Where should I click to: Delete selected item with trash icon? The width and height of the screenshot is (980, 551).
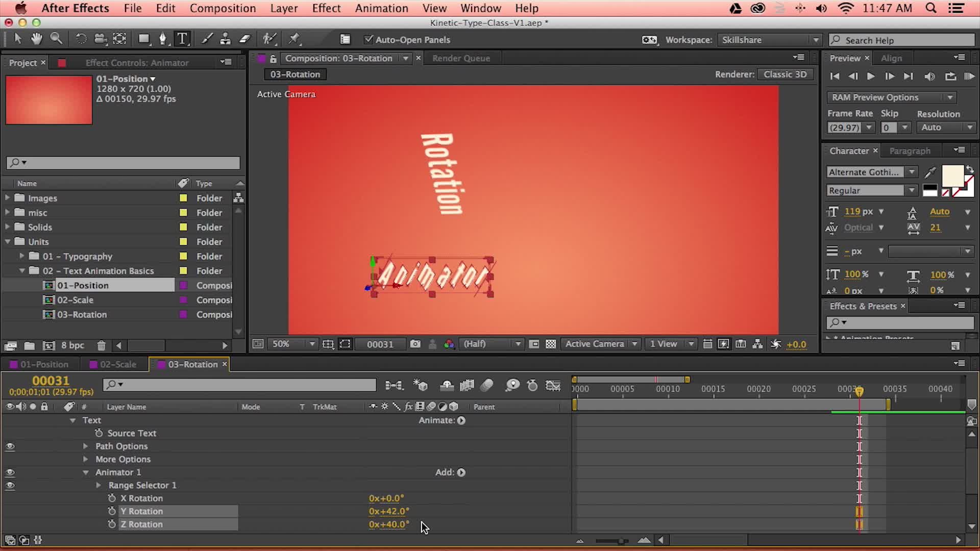pyautogui.click(x=101, y=346)
